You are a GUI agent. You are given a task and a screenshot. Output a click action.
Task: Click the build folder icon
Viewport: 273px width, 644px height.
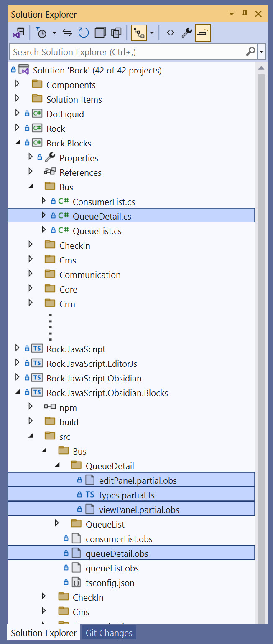pos(50,422)
